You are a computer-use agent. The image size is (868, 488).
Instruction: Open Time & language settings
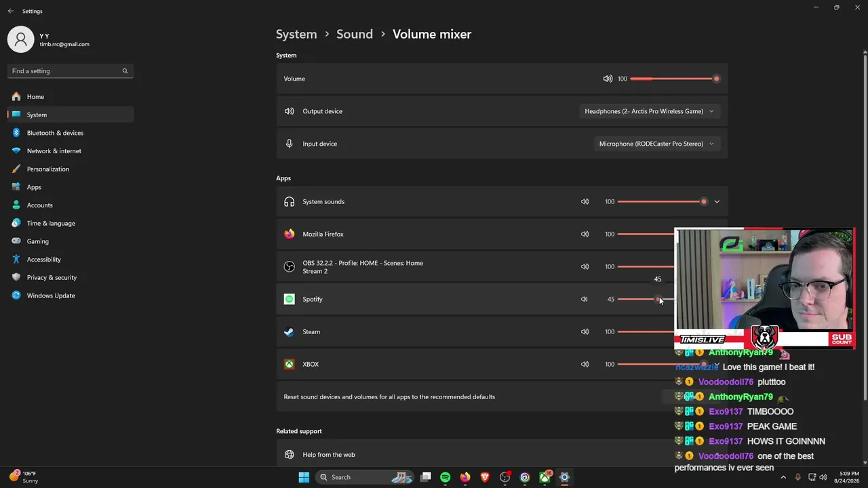point(71,224)
